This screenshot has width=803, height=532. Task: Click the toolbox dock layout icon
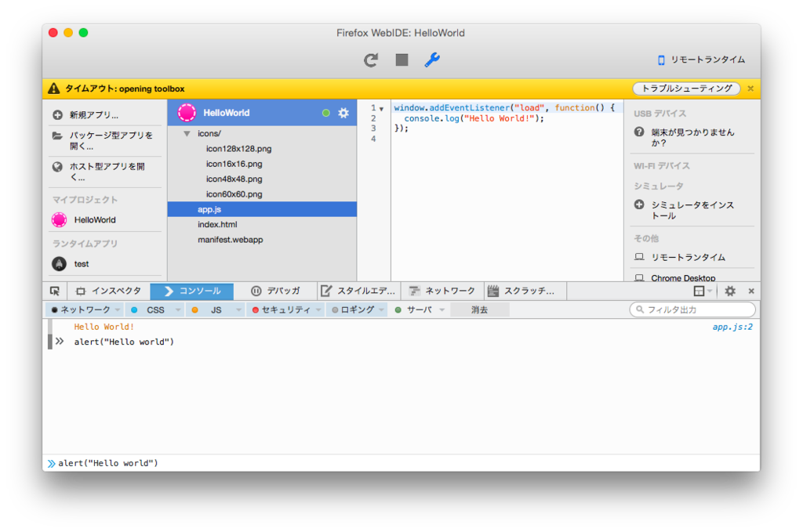point(699,291)
